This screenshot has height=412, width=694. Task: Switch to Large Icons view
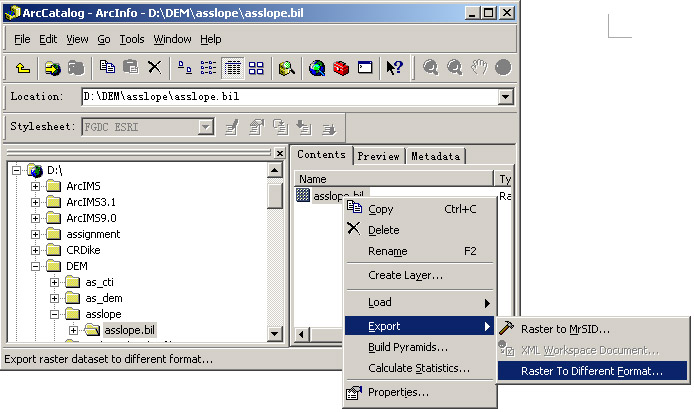tap(185, 68)
